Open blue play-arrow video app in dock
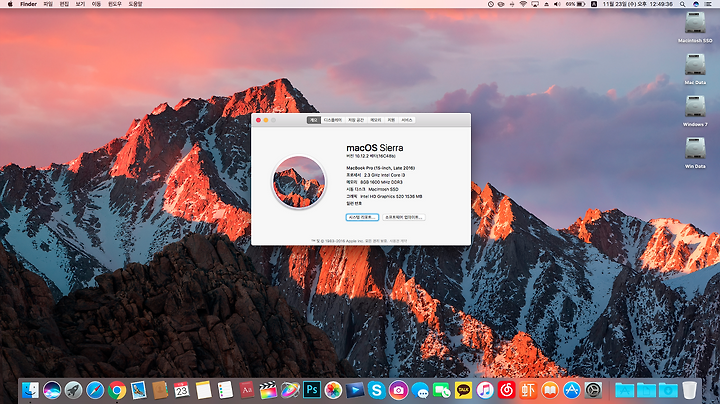Screen dimensions: 720x404 (x=355, y=390)
